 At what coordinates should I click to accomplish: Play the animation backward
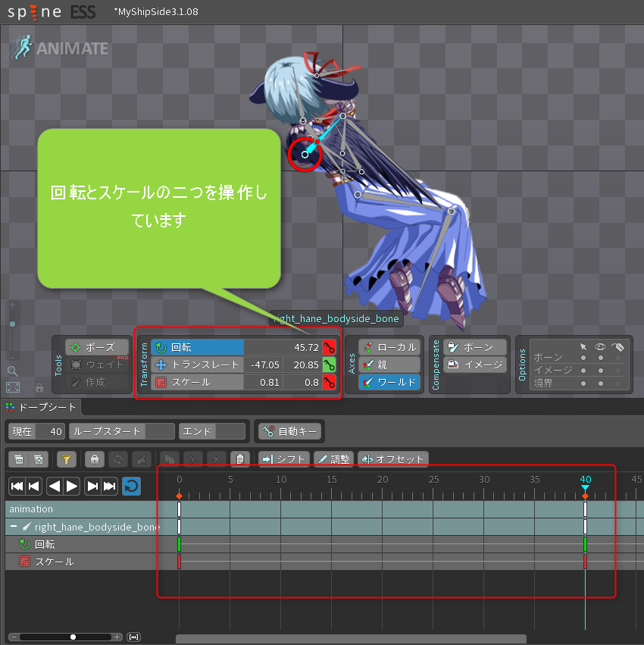tap(55, 487)
